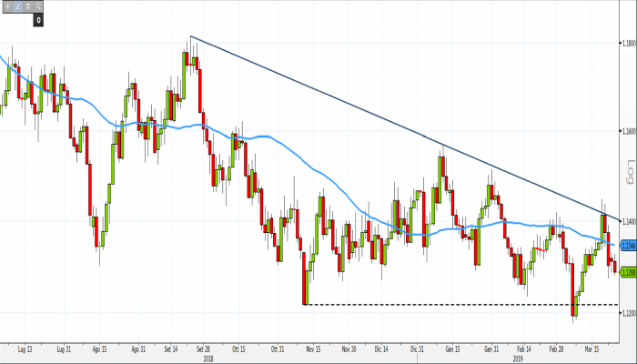Select the crosshair tracking tool
The width and height of the screenshot is (637, 364).
pos(7,6)
